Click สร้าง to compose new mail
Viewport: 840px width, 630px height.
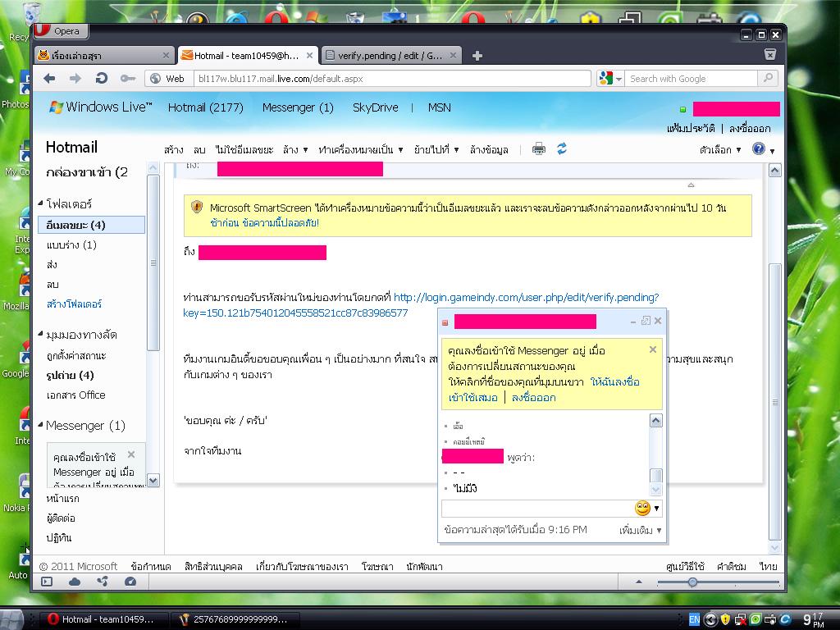coord(174,149)
